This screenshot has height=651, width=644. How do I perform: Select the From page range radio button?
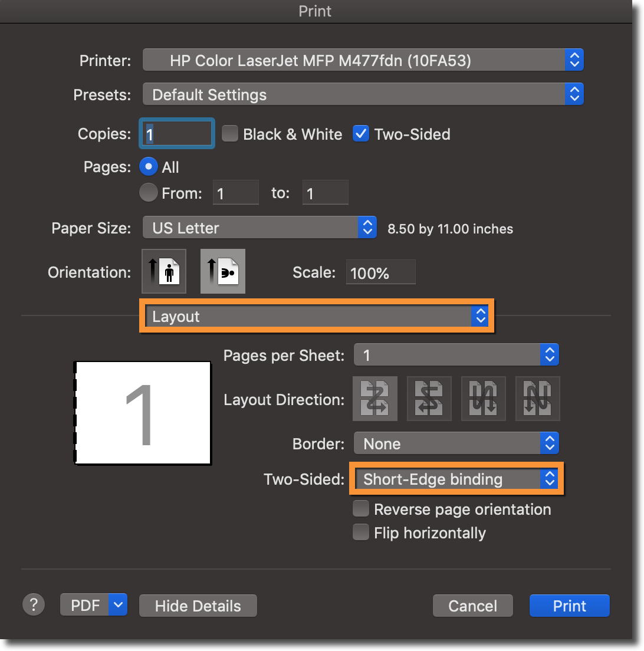tap(149, 193)
